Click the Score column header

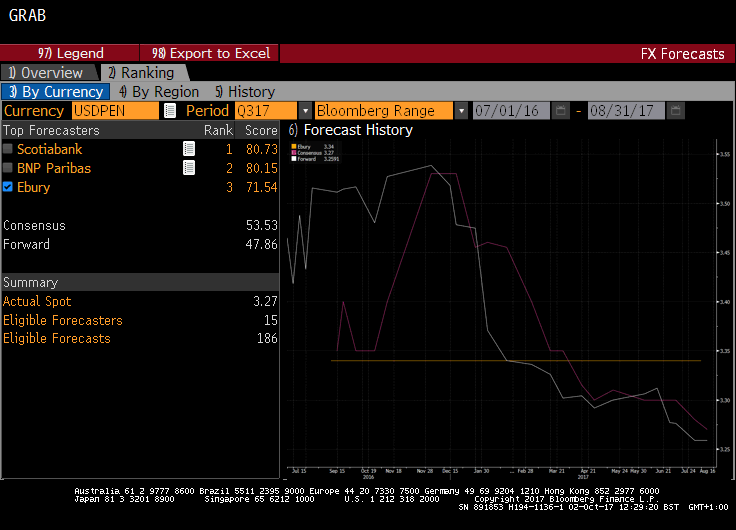pos(261,130)
